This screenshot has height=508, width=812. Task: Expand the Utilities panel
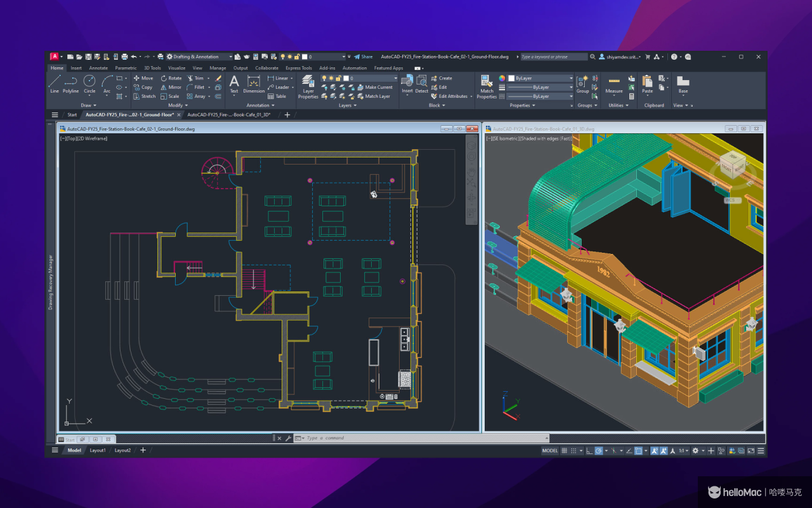point(618,105)
